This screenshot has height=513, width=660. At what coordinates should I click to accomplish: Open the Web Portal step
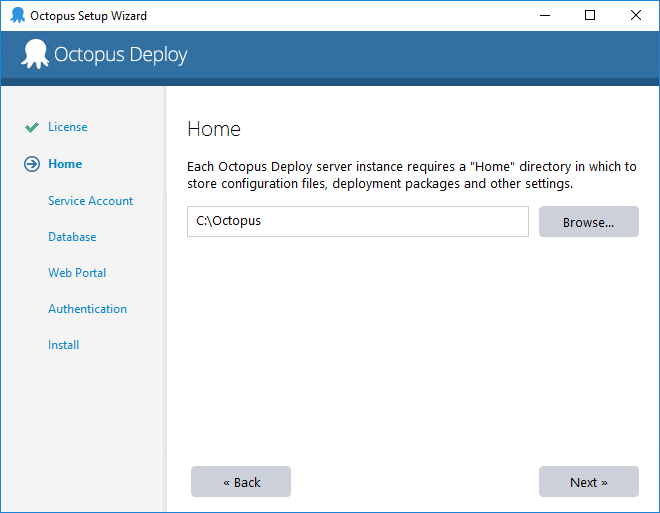coord(77,273)
